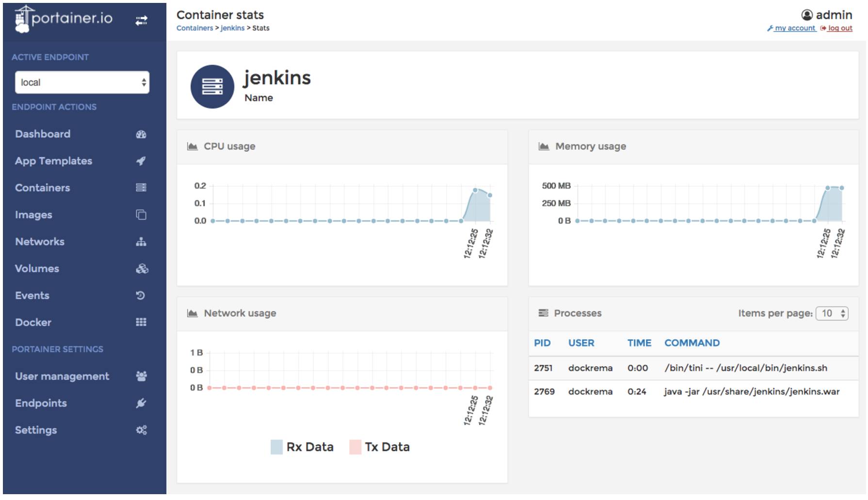Go to Endpoints in the sidebar
The width and height of the screenshot is (868, 500).
tap(41, 403)
